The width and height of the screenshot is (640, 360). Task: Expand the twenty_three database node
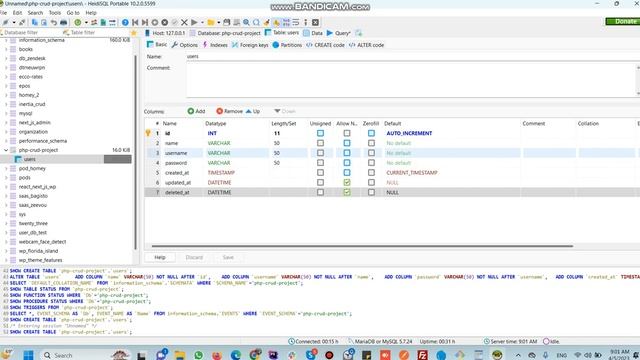6,224
